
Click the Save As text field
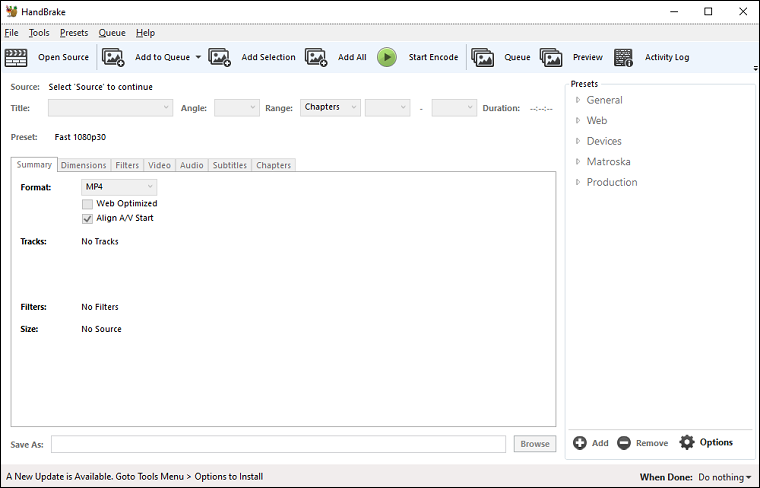(278, 444)
